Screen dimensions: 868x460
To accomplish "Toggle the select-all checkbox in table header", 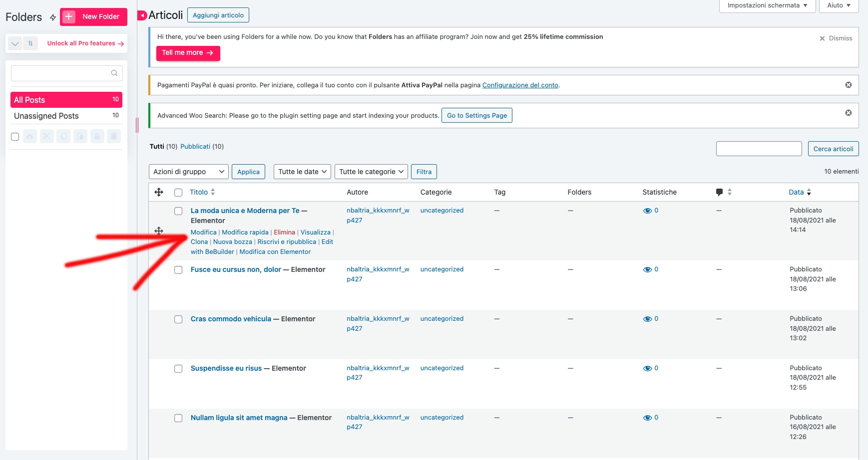I will (x=178, y=193).
